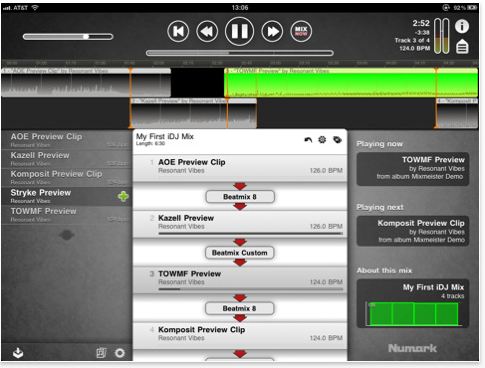Click red arrow below Kazell Preview row
Viewport: 485px width, 368px height.
tap(240, 242)
